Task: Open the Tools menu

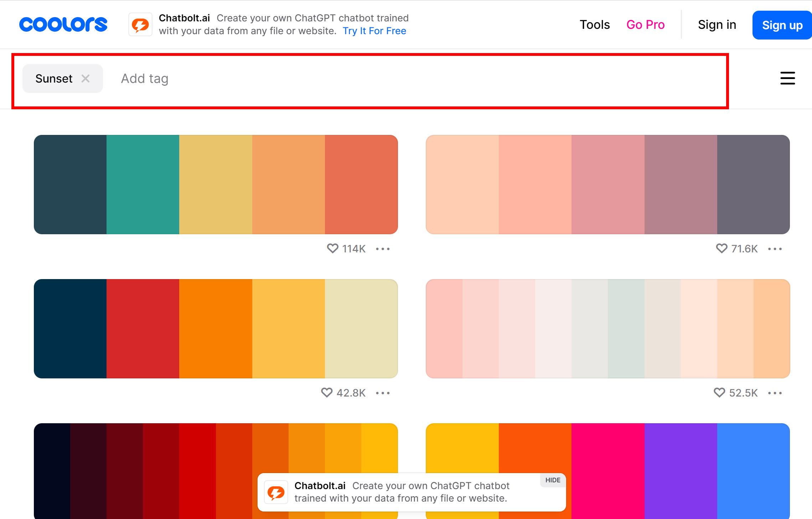Action: coord(595,25)
